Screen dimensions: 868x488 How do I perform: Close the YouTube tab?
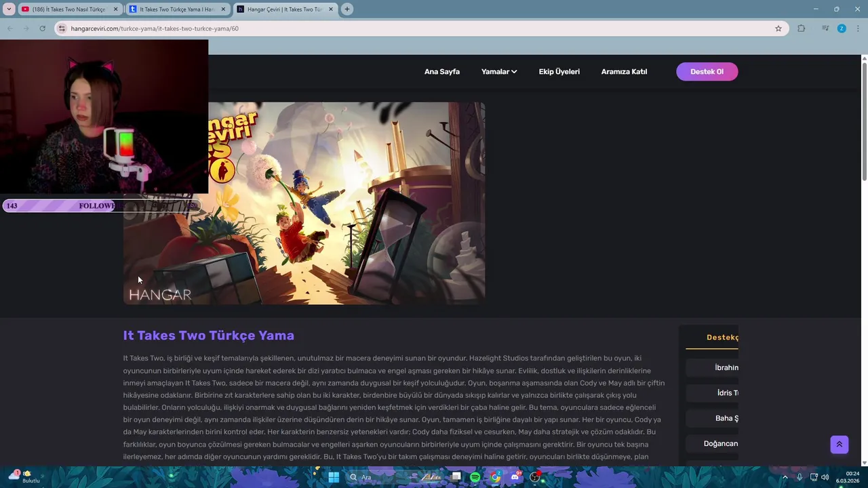coord(116,9)
